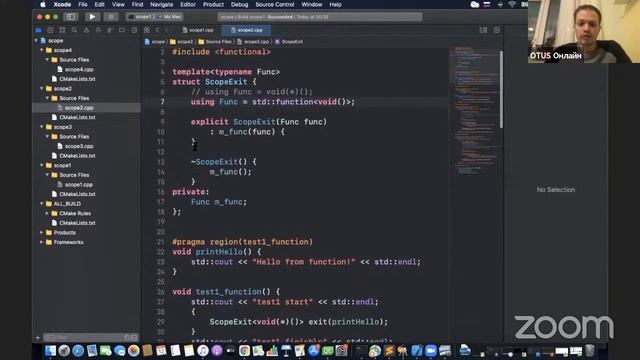Open Finder from the Dock
This screenshot has height=360, width=640.
[50, 351]
